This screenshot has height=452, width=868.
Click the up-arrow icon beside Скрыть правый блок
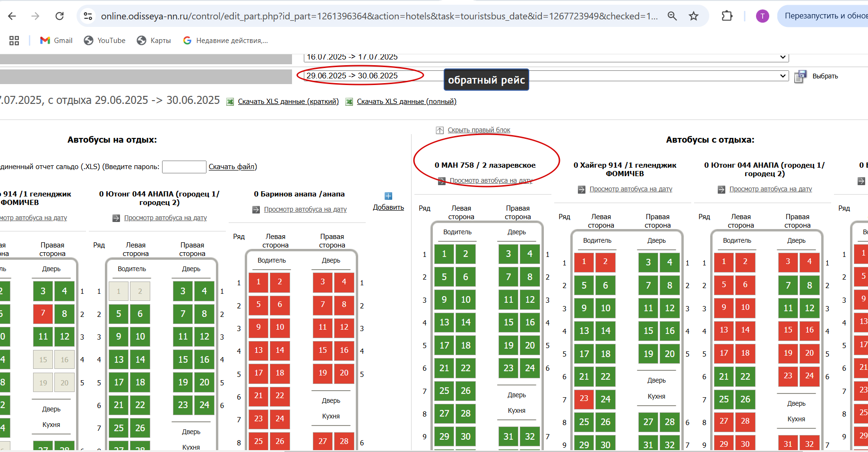tap(439, 130)
